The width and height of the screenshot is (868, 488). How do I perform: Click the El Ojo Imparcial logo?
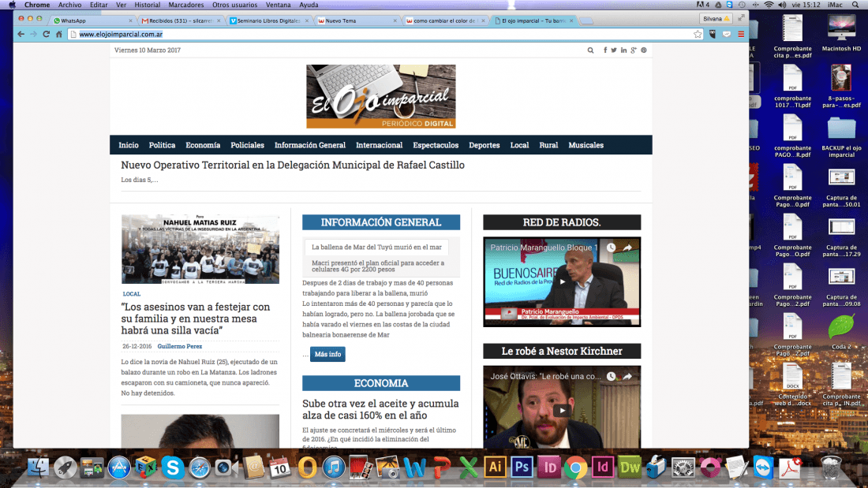[381, 96]
